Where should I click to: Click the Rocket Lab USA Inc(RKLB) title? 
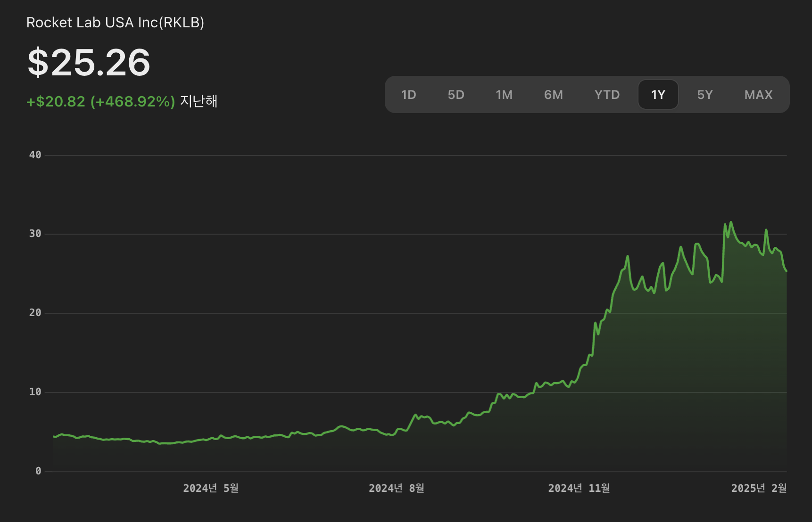115,23
